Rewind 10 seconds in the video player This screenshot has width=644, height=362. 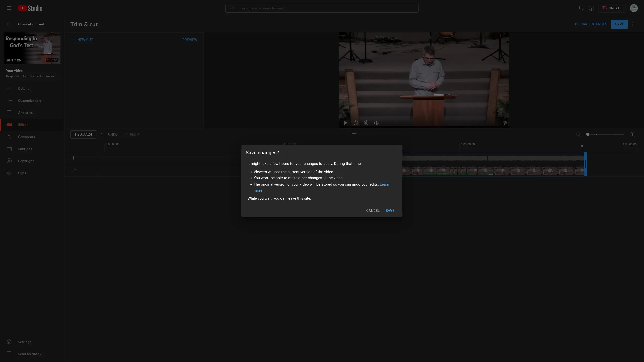tap(356, 123)
